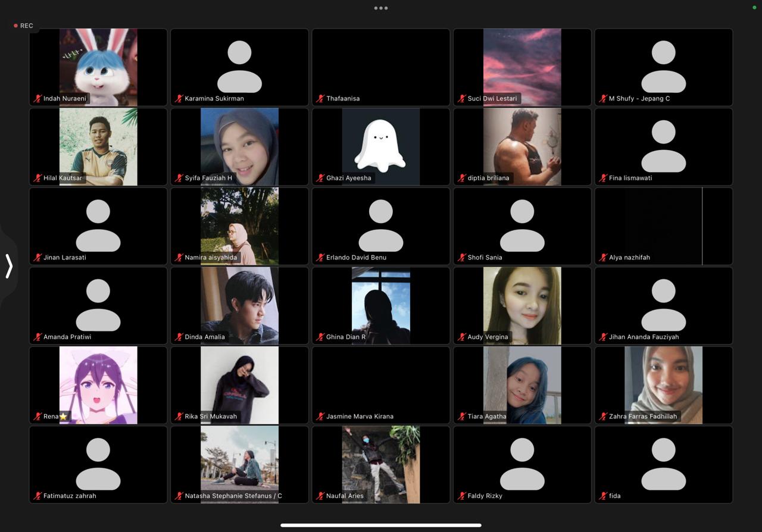This screenshot has width=762, height=532.
Task: Click the Shofi Sania name label
Action: pyautogui.click(x=485, y=258)
